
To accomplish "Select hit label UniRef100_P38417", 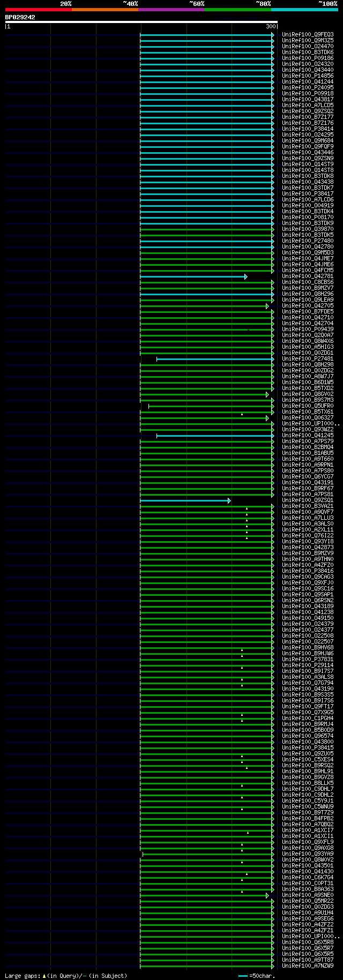I will (x=308, y=194).
